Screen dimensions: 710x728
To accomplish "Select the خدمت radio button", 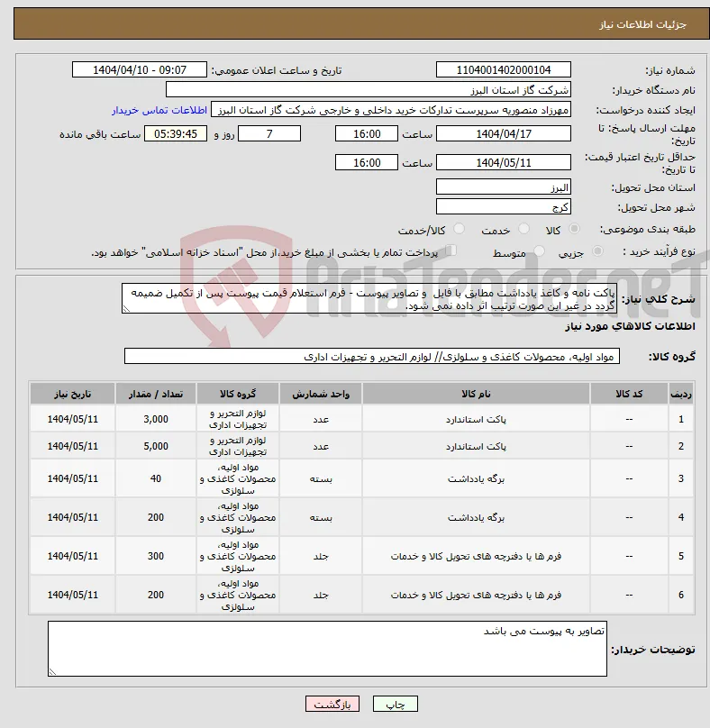I will coord(523,229).
